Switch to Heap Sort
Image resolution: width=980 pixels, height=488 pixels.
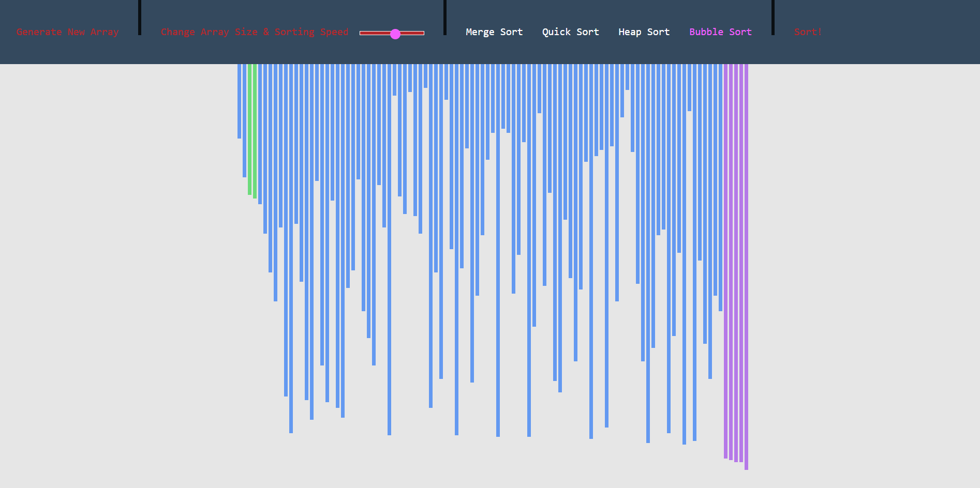pyautogui.click(x=644, y=32)
